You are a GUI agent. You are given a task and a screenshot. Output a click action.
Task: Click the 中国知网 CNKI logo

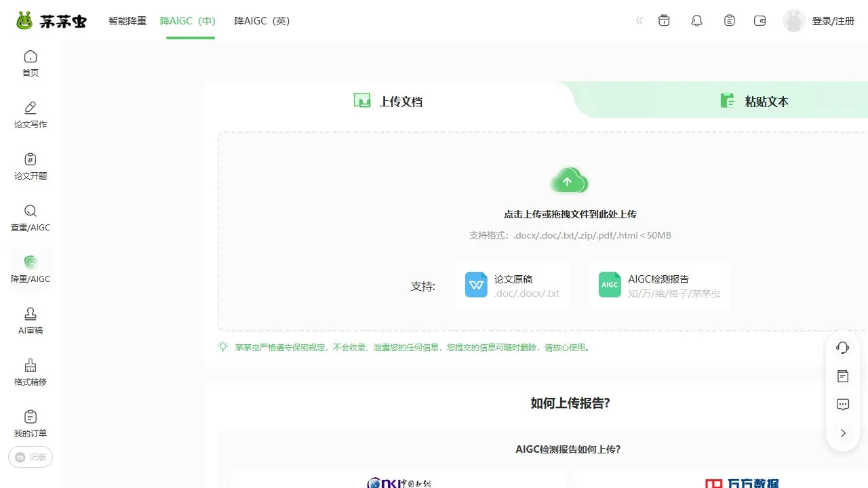click(399, 483)
